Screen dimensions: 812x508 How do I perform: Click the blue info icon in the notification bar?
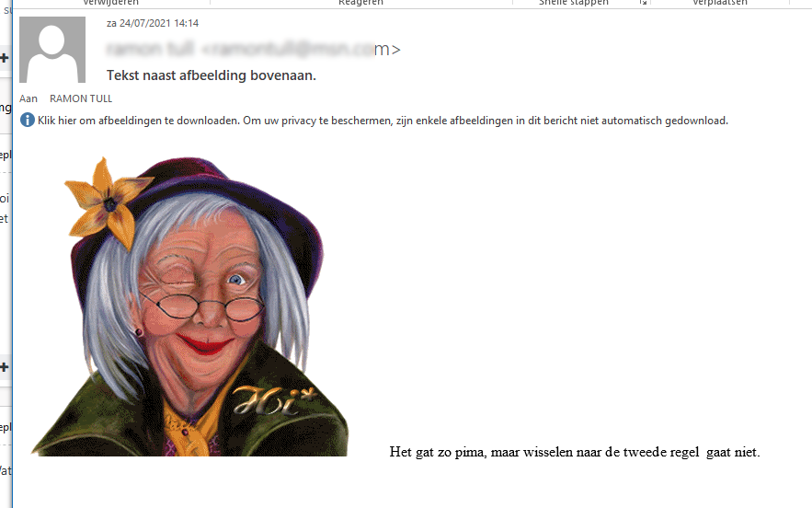(x=27, y=121)
